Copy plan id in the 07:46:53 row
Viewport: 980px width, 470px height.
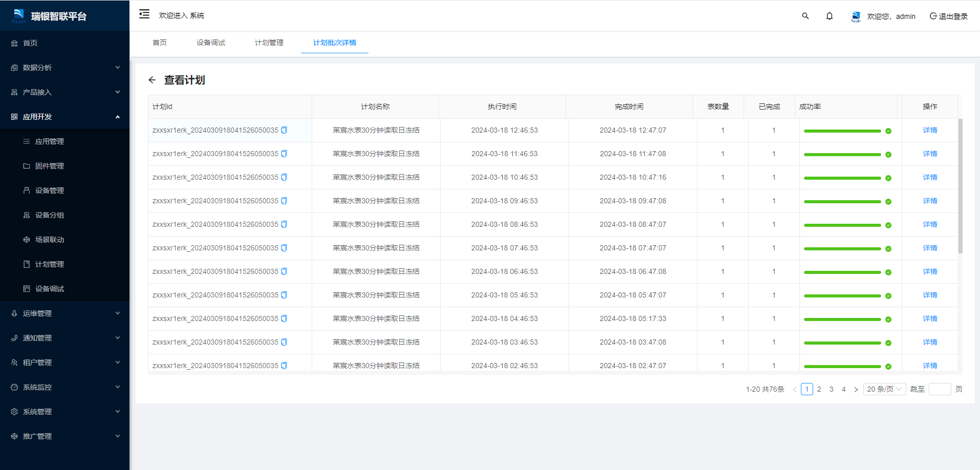click(284, 248)
